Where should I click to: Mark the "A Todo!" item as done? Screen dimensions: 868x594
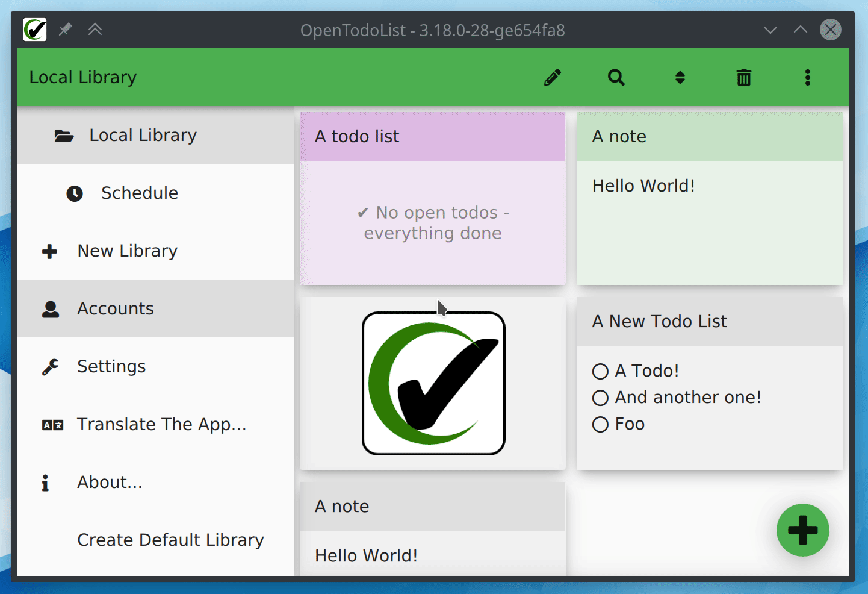(600, 371)
